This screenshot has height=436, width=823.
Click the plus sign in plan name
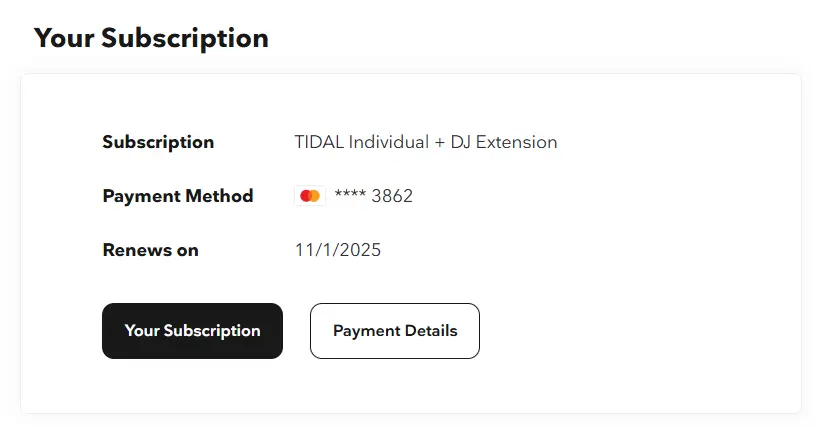439,142
